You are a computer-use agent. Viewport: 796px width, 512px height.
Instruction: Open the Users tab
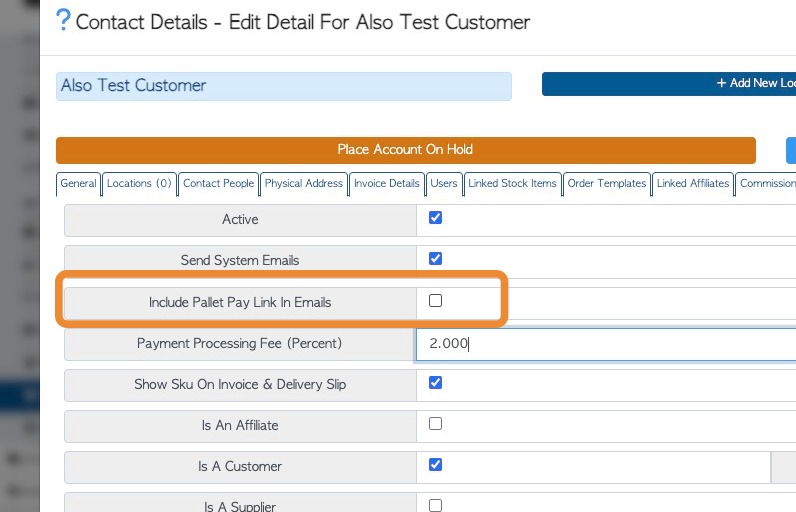tap(444, 184)
